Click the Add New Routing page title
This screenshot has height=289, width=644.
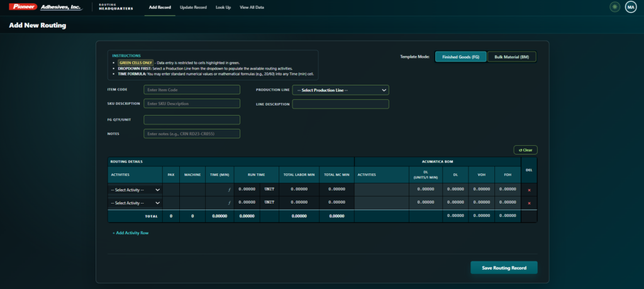(x=37, y=26)
